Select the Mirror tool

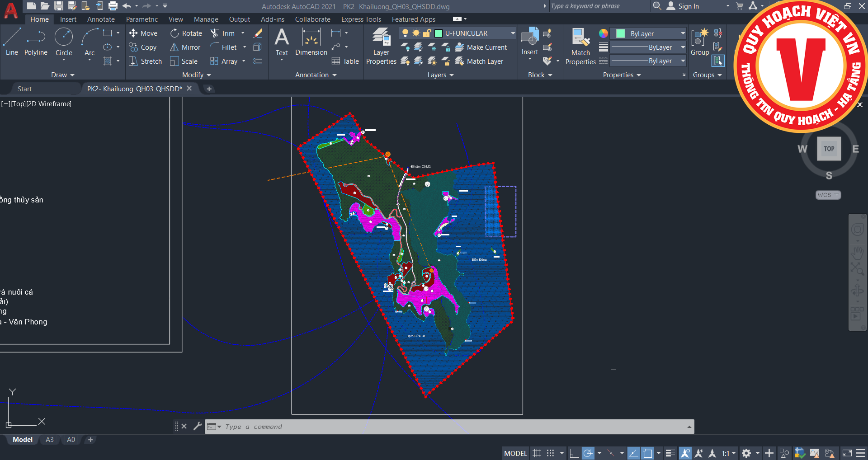coord(185,47)
